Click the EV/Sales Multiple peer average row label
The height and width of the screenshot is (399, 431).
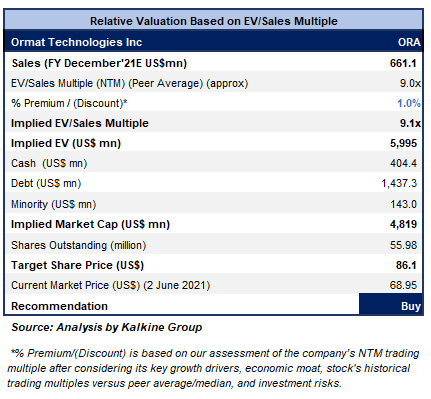pyautogui.click(x=129, y=83)
